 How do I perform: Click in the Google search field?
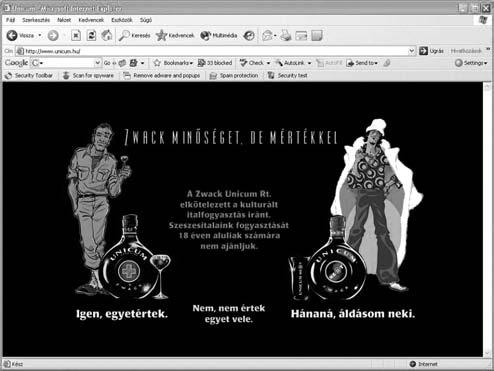(66, 63)
